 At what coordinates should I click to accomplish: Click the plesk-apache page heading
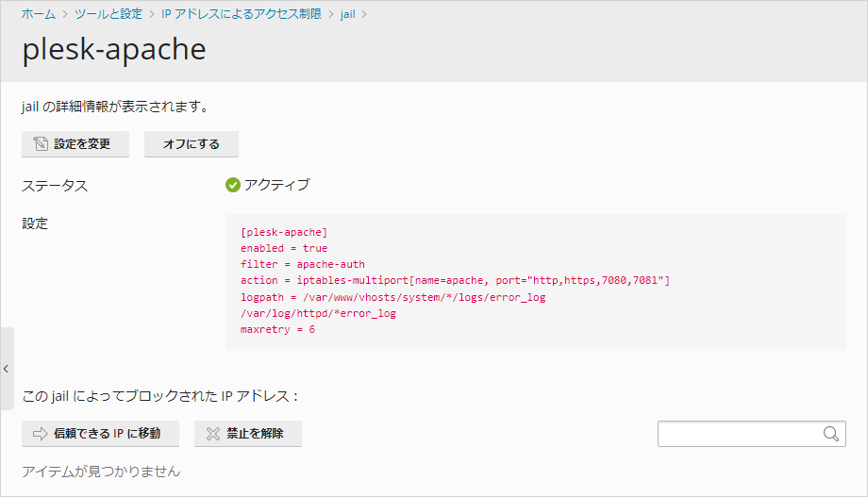click(x=114, y=49)
